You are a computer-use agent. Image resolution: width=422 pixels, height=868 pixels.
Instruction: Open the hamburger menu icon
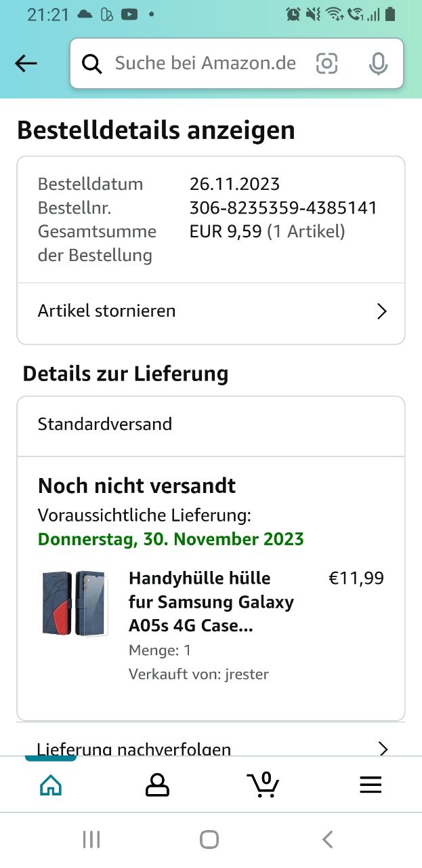click(371, 785)
